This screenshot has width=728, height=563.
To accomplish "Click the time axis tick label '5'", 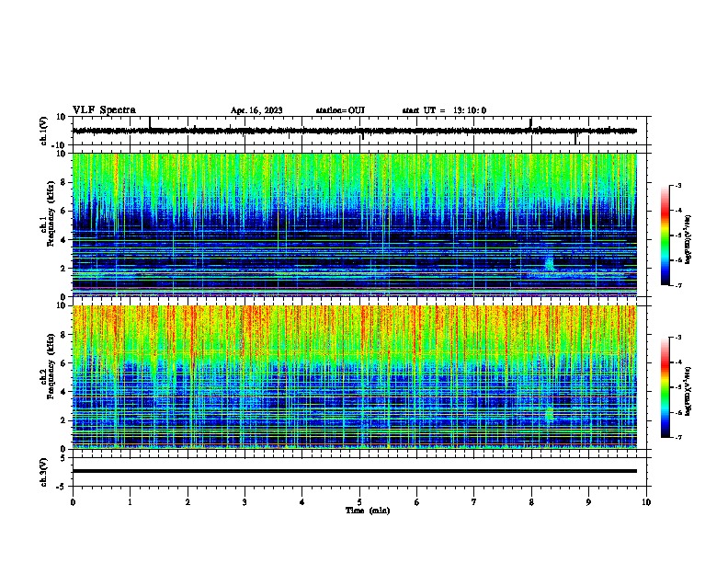I will [x=359, y=502].
